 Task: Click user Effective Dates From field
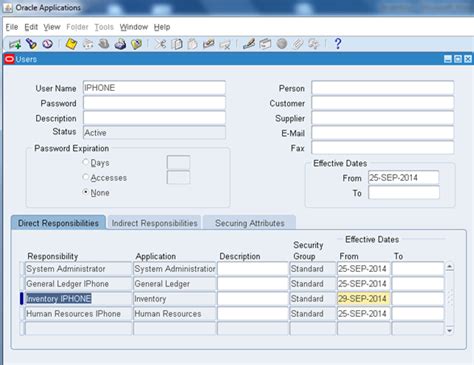pos(404,178)
